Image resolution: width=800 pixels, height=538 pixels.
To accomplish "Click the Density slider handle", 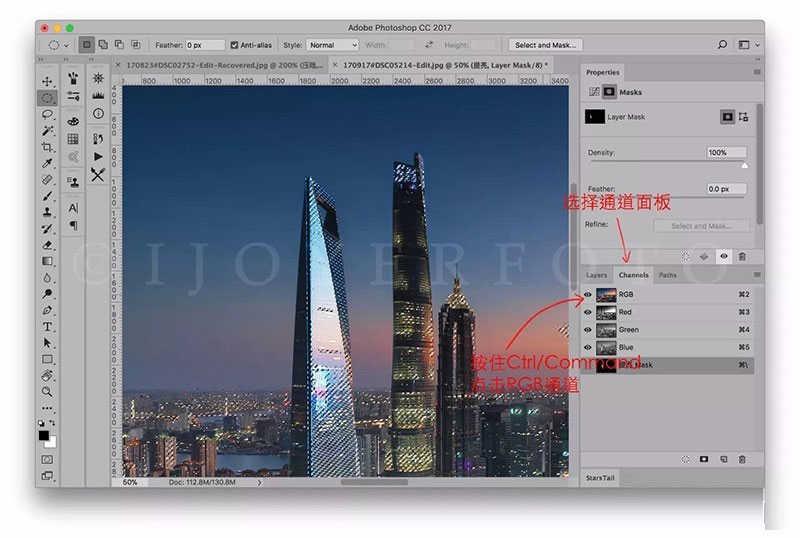I will [x=744, y=165].
